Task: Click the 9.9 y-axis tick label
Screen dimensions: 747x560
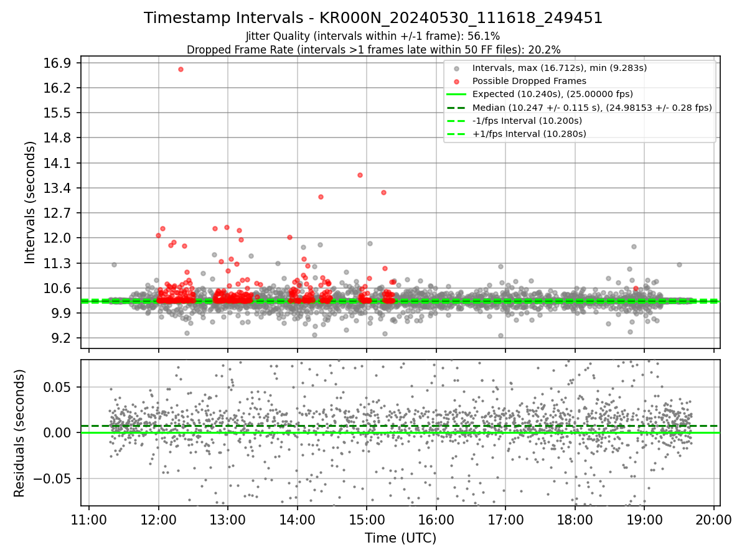Action: pos(62,313)
